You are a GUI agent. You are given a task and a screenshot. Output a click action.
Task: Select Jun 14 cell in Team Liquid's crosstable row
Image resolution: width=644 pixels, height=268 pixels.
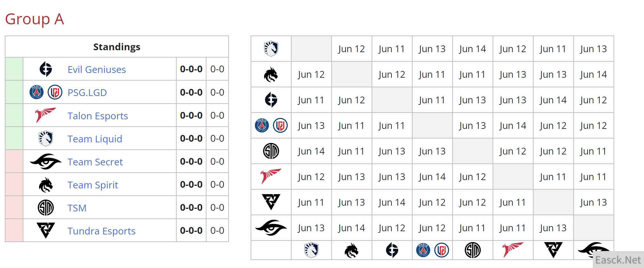(472, 49)
